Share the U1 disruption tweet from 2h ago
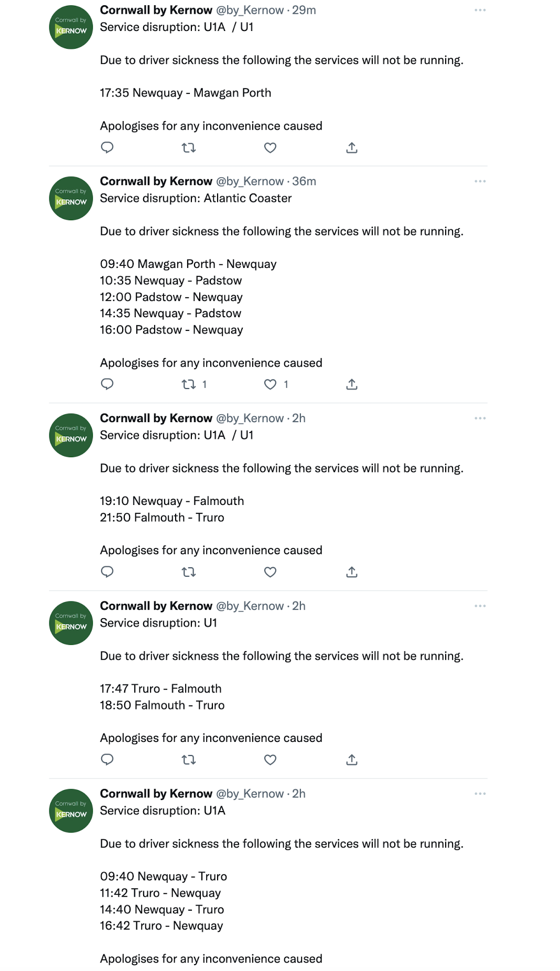The height and width of the screenshot is (971, 560). point(352,760)
